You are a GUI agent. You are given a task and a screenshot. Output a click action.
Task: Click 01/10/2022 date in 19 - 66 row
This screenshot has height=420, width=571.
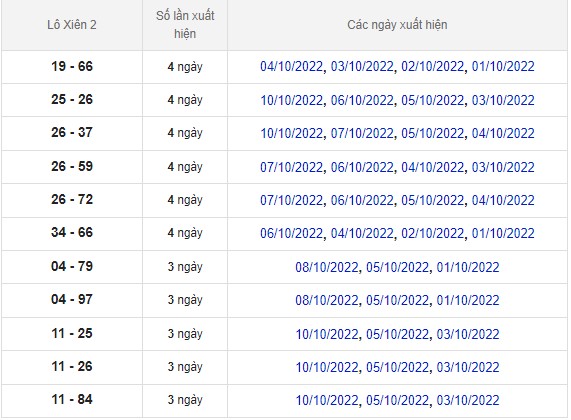click(503, 67)
